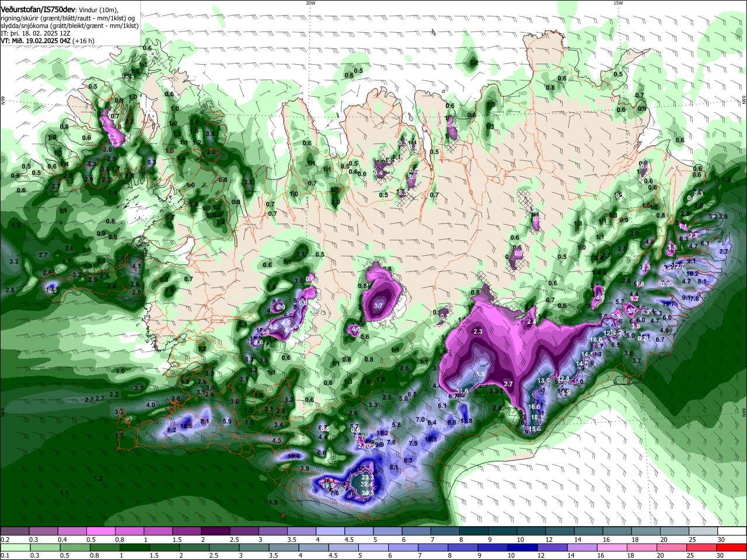Image resolution: width=747 pixels, height=560 pixels.
Task: Pick the light green 0.3 rain swatch
Action: [46, 548]
